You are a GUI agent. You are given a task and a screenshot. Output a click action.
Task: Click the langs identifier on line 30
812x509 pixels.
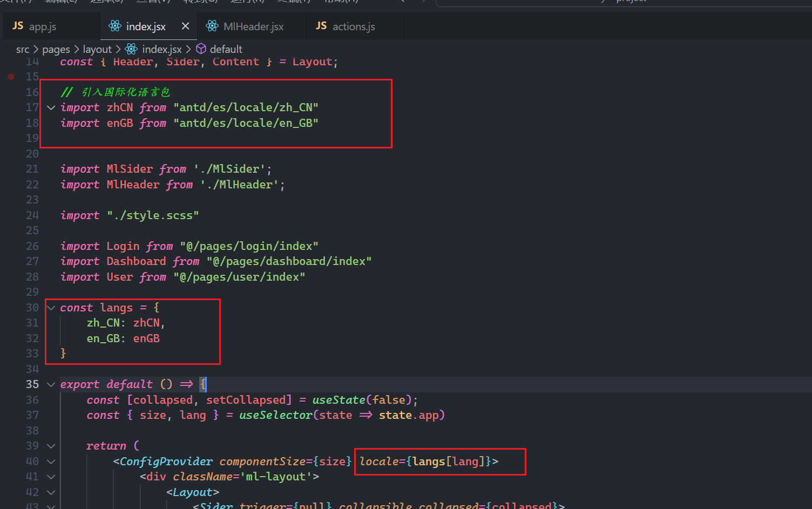pyautogui.click(x=116, y=308)
